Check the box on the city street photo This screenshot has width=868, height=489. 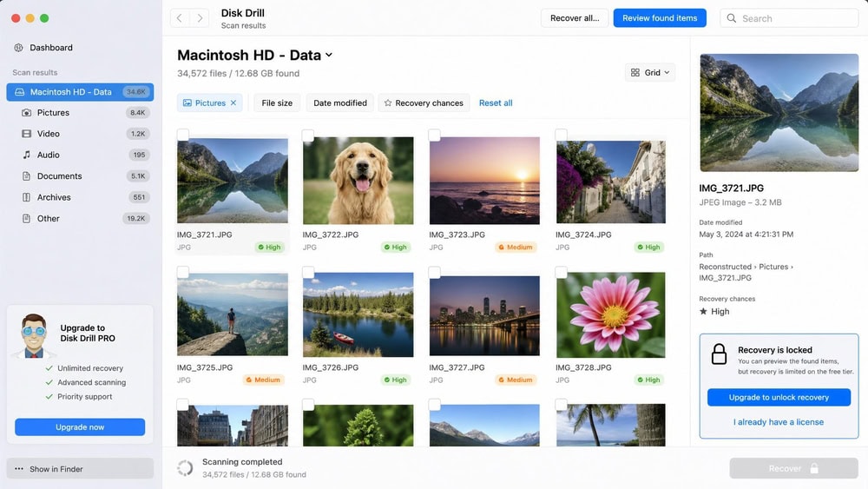click(x=182, y=404)
